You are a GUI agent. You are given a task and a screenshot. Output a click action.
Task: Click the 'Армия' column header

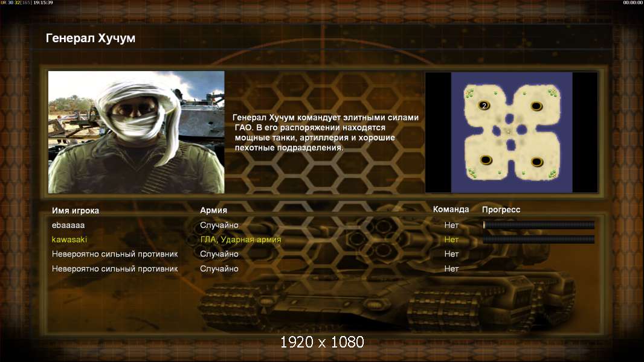click(214, 211)
